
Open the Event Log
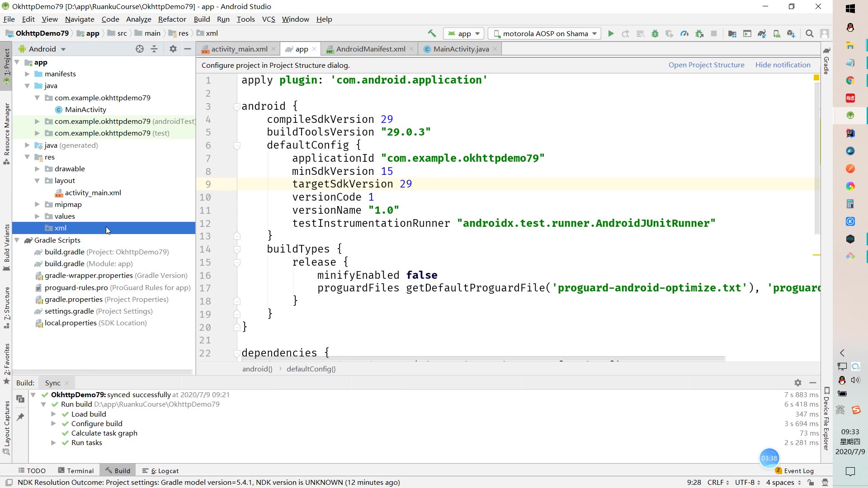[794, 470]
